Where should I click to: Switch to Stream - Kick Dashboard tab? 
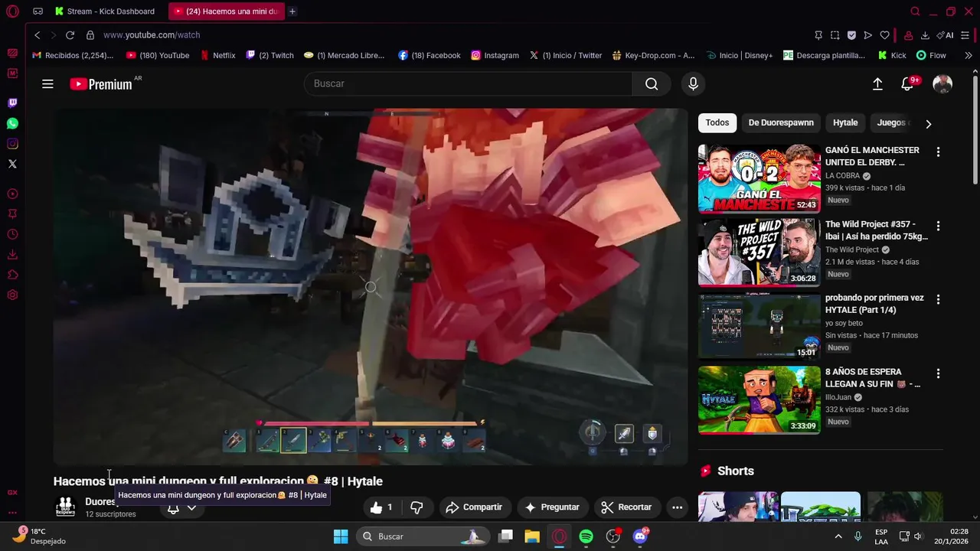click(x=106, y=11)
